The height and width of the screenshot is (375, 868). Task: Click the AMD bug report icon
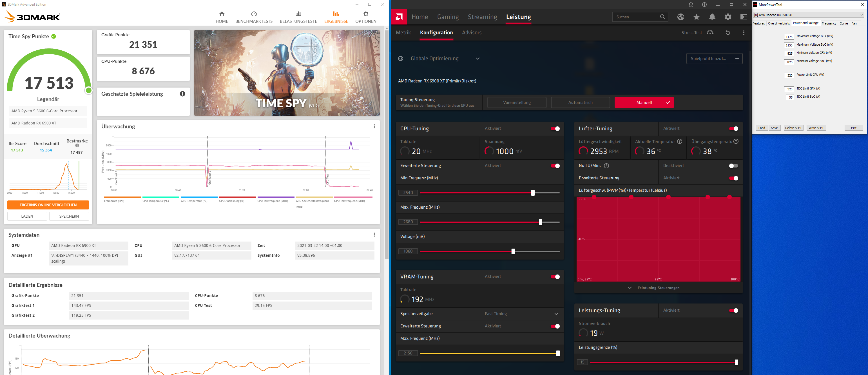coord(691,5)
